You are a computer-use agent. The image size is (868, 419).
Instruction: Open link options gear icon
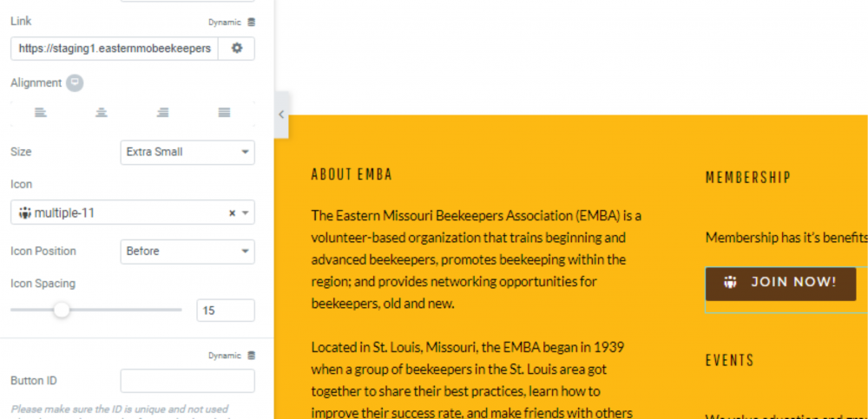click(236, 49)
